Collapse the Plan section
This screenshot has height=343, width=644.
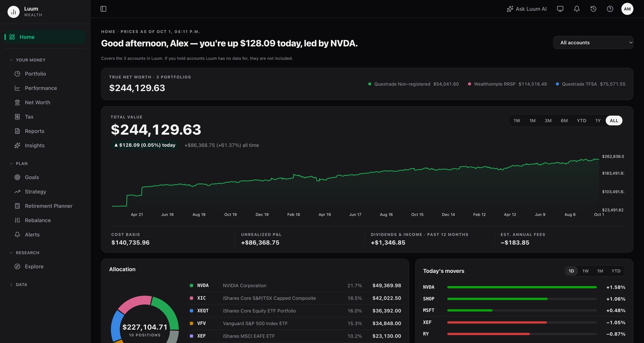point(19,164)
